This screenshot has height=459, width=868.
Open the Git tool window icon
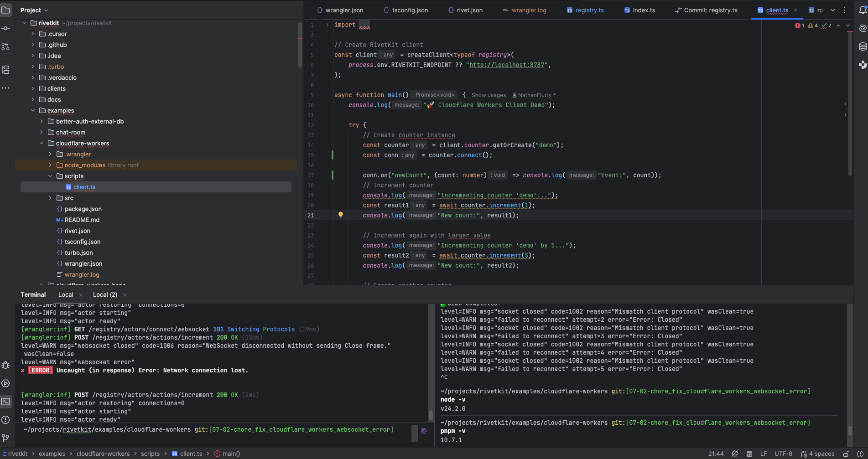pyautogui.click(x=5, y=438)
